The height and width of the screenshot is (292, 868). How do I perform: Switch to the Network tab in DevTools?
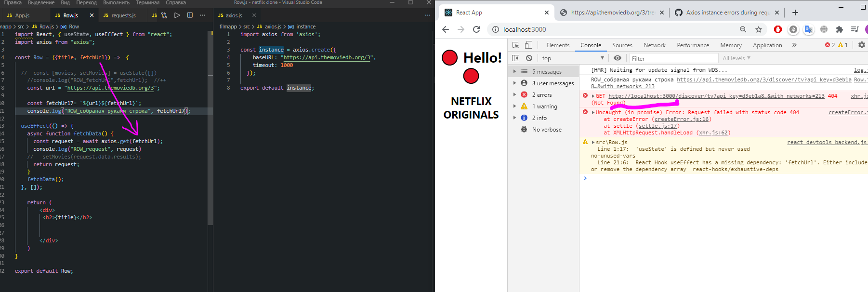(x=654, y=45)
